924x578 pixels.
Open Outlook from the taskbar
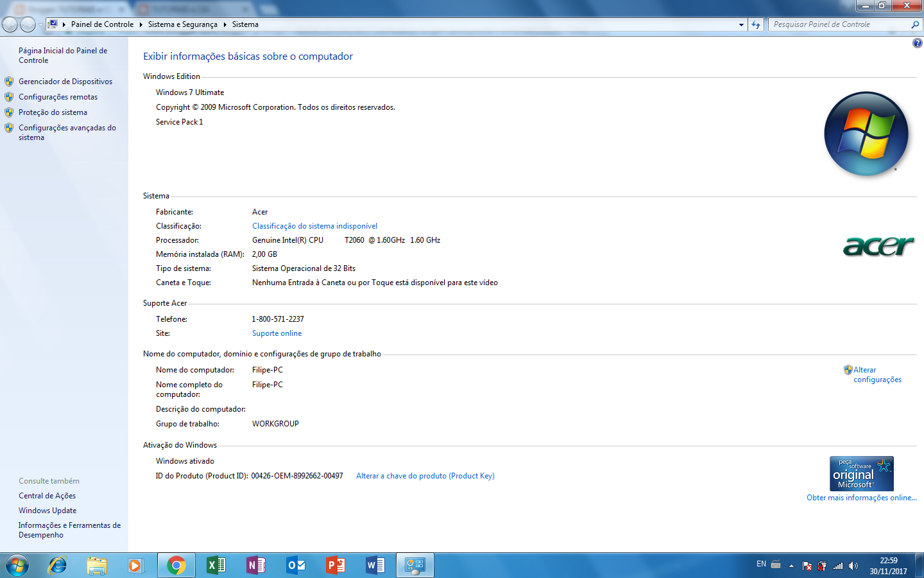pos(295,565)
